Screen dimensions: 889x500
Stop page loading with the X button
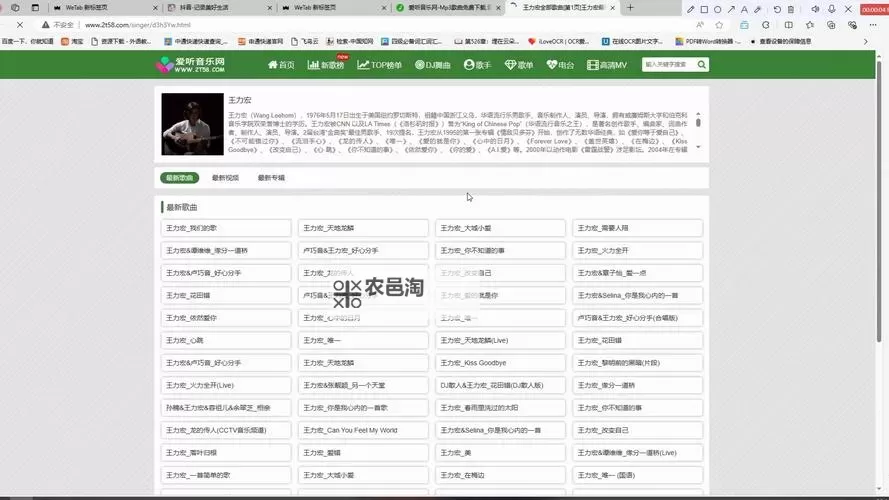pyautogui.click(x=20, y=25)
